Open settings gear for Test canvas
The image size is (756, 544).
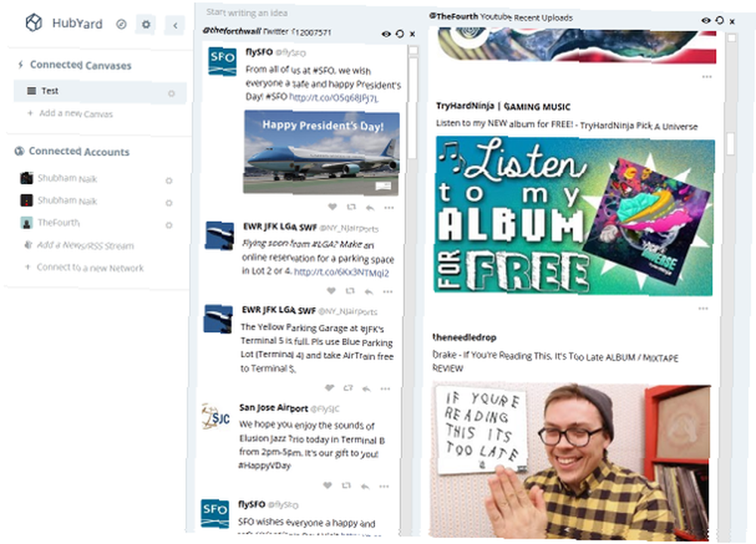pos(171,93)
